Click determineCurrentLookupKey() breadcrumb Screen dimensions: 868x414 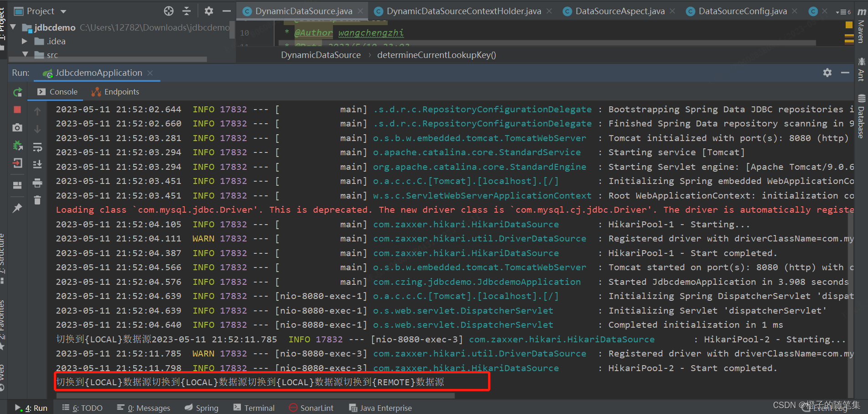point(437,55)
